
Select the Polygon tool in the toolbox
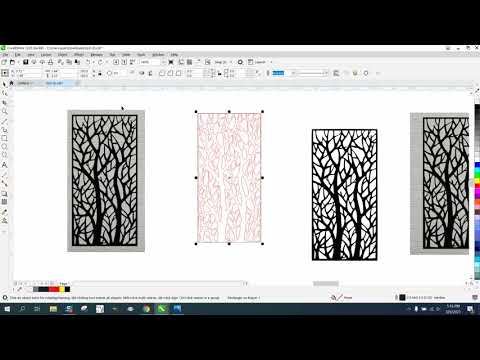pyautogui.click(x=4, y=155)
